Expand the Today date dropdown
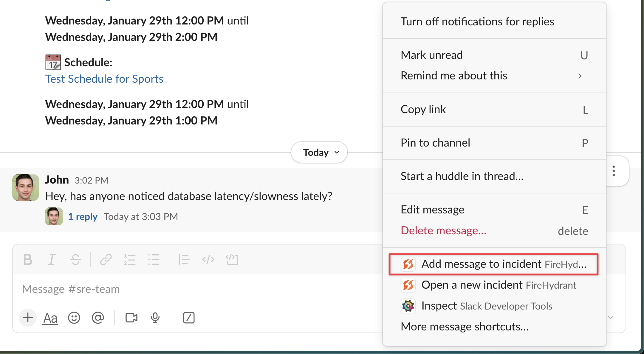This screenshot has width=644, height=354. click(319, 152)
